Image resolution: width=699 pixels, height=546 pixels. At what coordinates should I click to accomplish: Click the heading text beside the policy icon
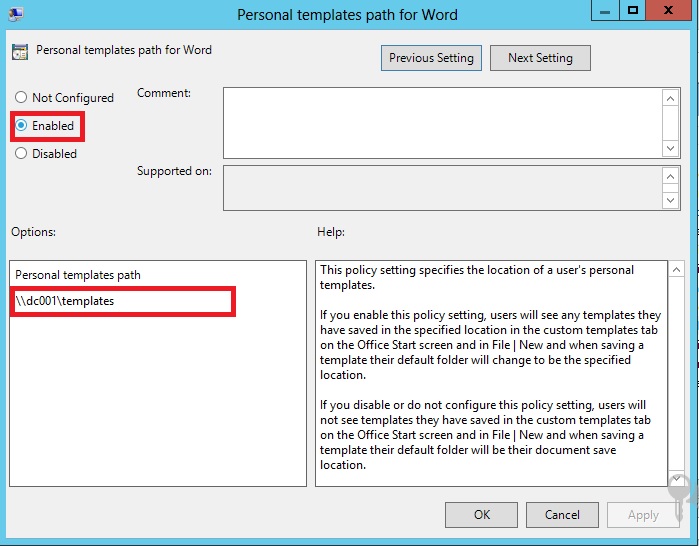coord(124,50)
